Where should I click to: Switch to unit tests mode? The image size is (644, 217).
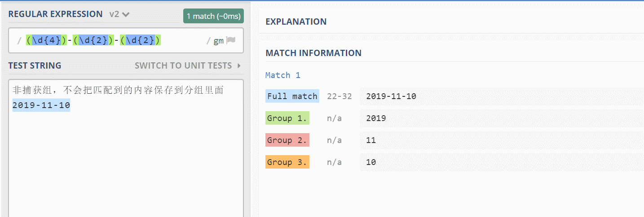click(x=188, y=65)
